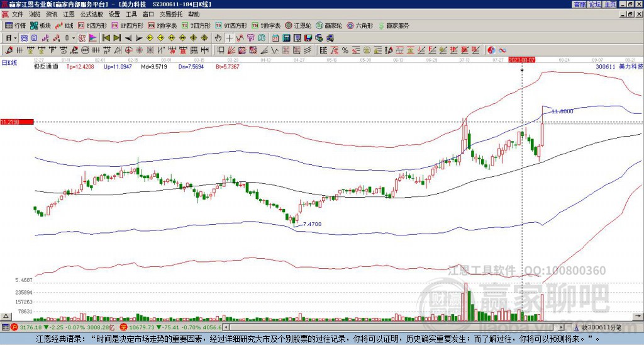
Task: Click the 2023-08-07 date marker
Action: (x=522, y=60)
